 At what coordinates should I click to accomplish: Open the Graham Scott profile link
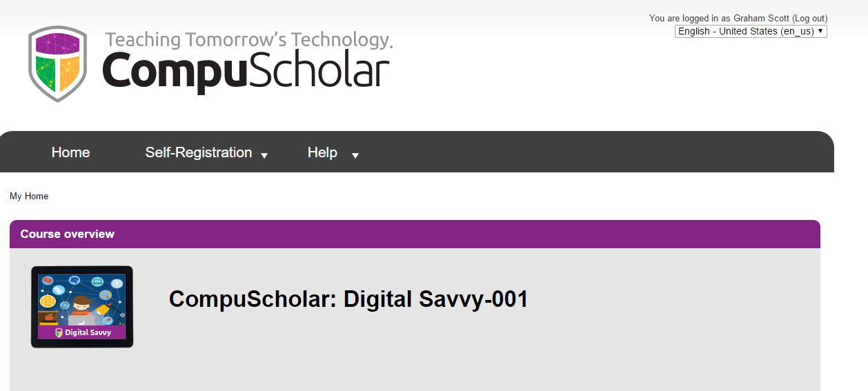761,19
